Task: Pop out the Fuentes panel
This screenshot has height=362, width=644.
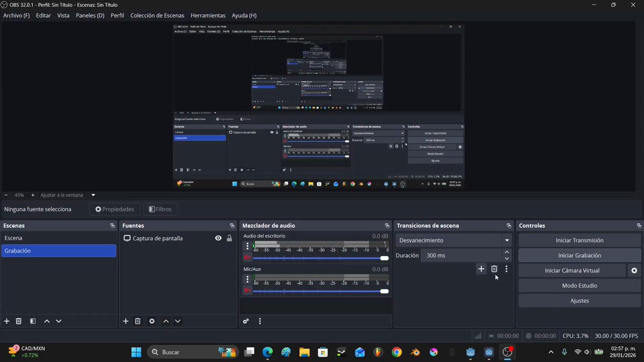Action: coord(232,226)
